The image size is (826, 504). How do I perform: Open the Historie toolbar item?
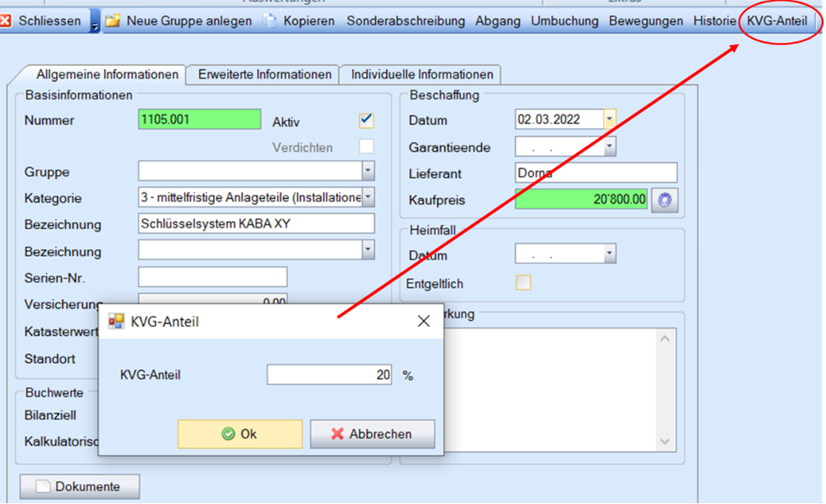[714, 21]
